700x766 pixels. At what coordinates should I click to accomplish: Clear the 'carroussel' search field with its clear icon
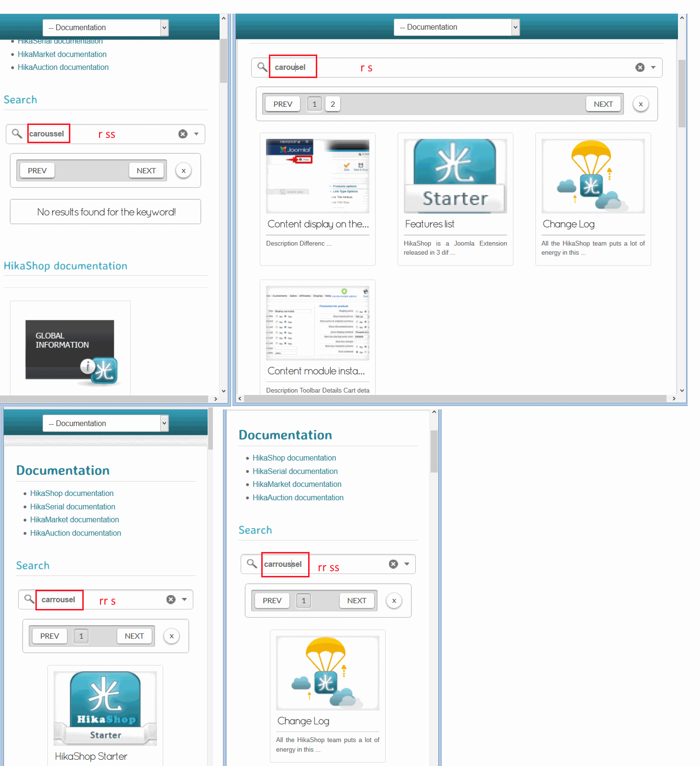(x=393, y=564)
